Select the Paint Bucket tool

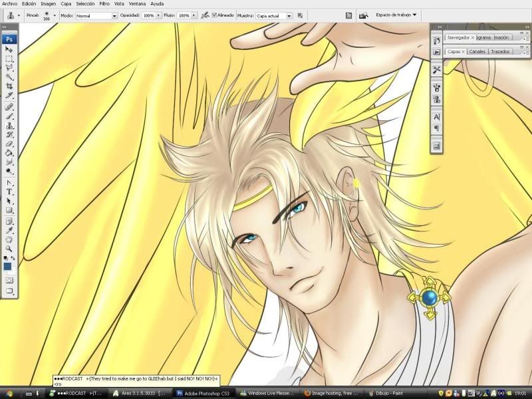pos(9,153)
